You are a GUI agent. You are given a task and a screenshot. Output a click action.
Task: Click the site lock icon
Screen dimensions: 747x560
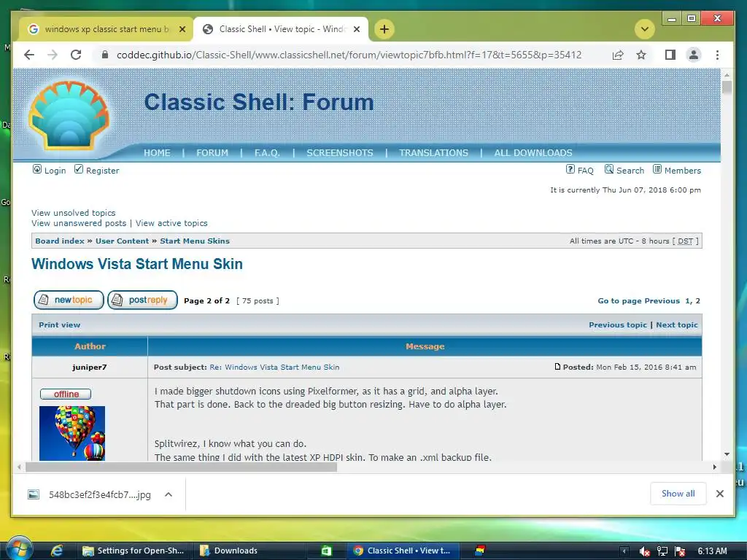click(105, 55)
